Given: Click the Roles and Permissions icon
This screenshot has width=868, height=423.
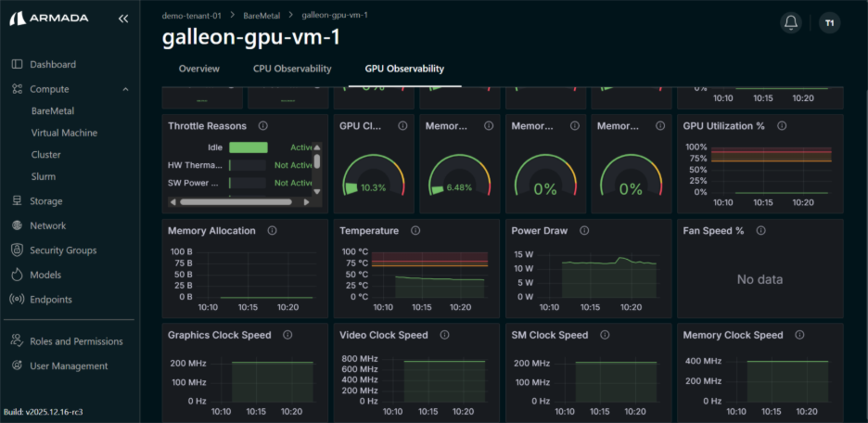Looking at the screenshot, I should [17, 341].
